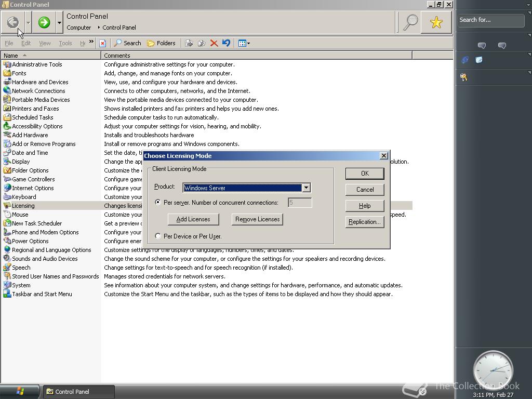The image size is (532, 399).
Task: Select the Folder Options icon
Action: pos(7,170)
